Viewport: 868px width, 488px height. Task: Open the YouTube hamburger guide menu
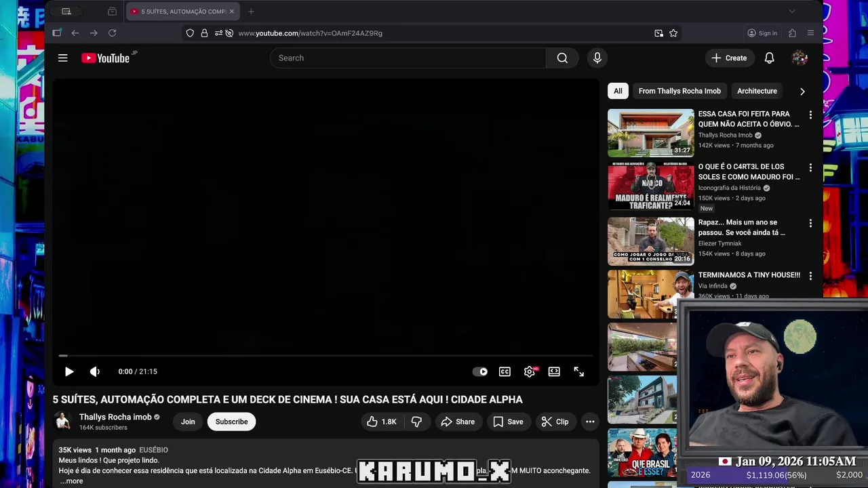(63, 58)
